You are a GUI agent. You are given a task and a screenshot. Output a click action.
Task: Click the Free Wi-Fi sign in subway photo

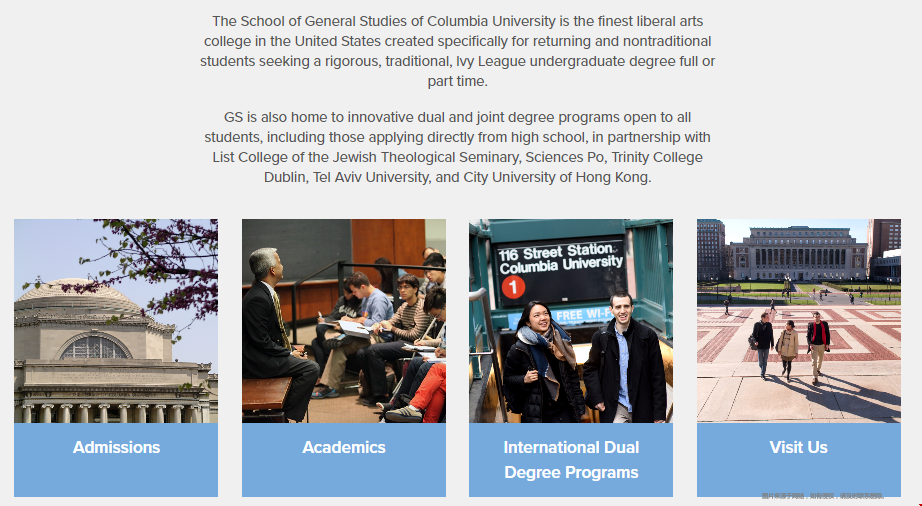point(571,315)
